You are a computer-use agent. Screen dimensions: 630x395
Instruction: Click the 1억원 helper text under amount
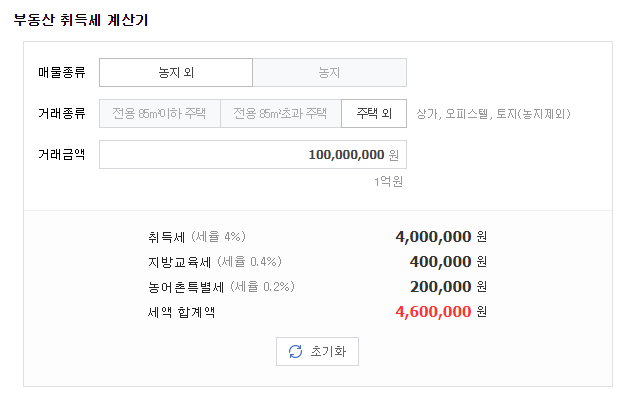389,182
